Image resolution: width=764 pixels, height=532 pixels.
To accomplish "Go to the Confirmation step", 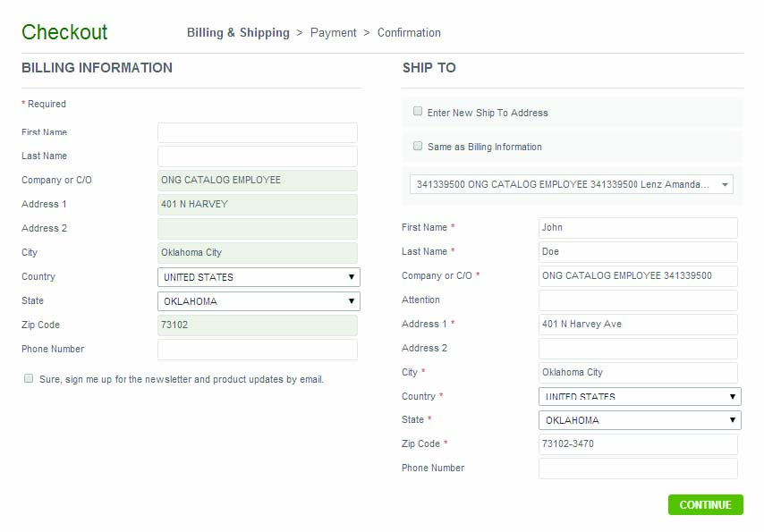I will pos(409,33).
